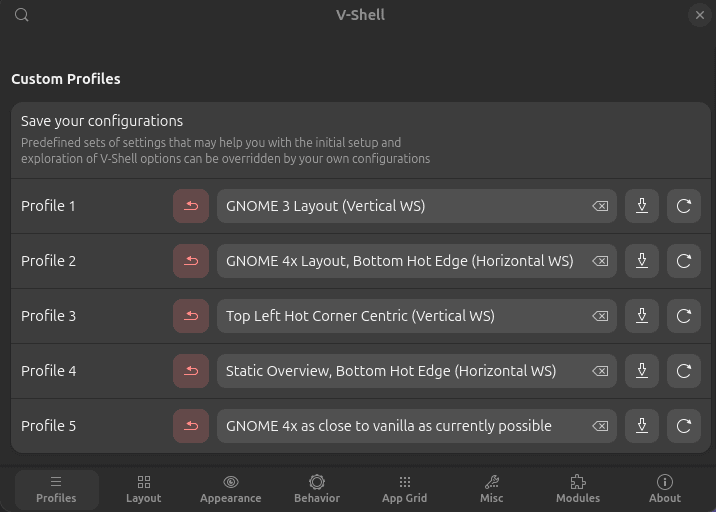Click the red reset button for Profile 3

click(x=191, y=316)
